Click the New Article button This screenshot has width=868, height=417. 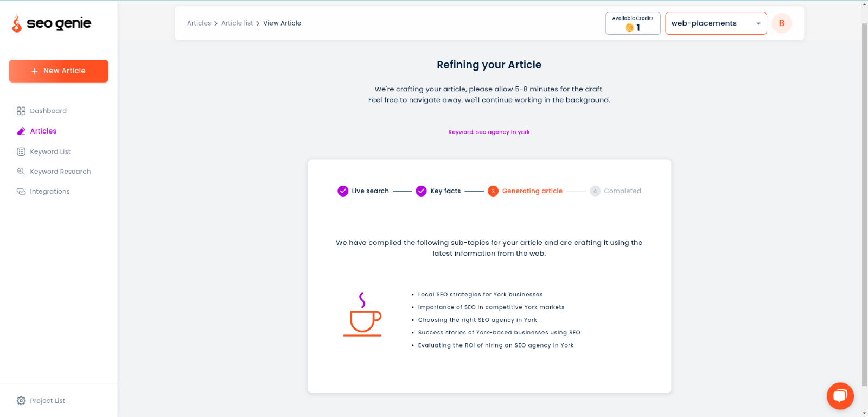pos(58,71)
